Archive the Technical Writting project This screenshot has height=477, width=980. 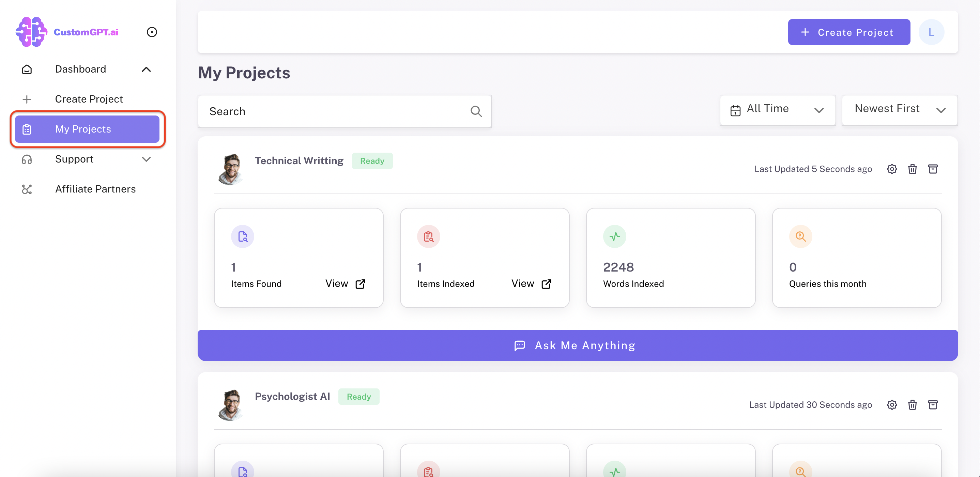pos(933,169)
